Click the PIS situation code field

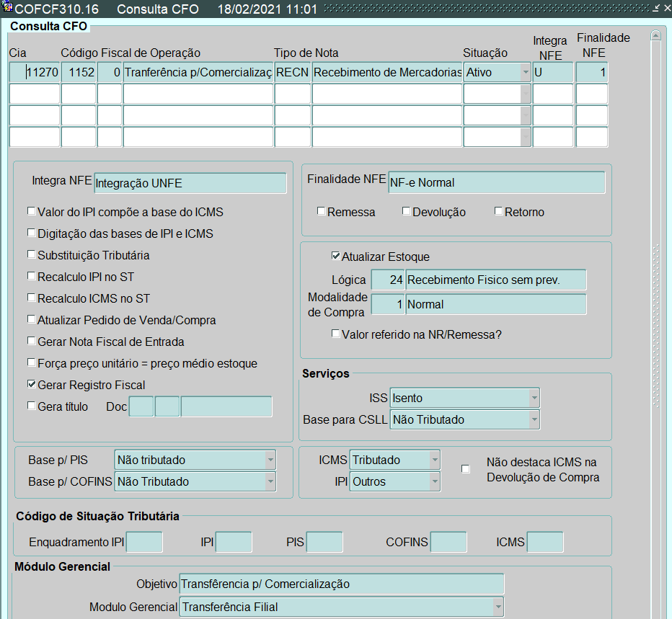pyautogui.click(x=324, y=542)
